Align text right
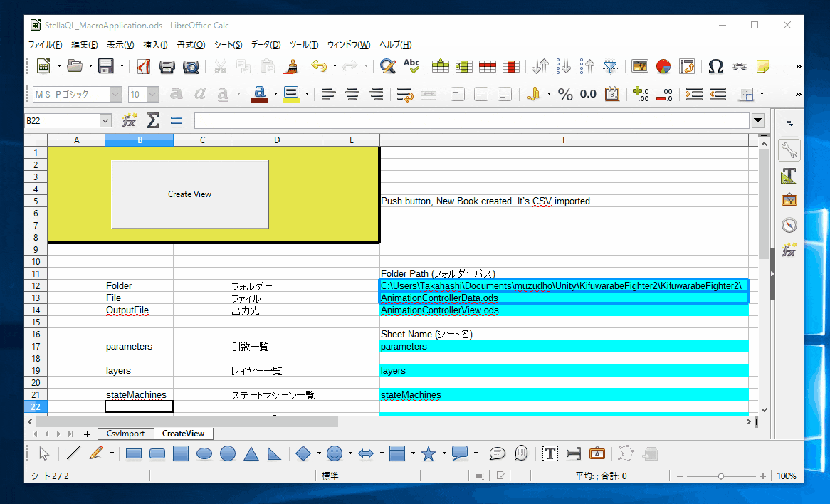830x504 pixels. tap(376, 94)
